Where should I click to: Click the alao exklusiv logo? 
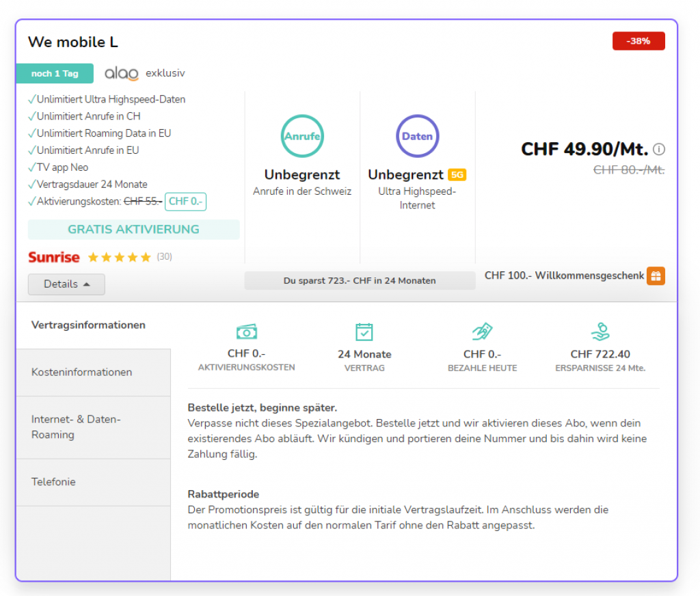(122, 73)
